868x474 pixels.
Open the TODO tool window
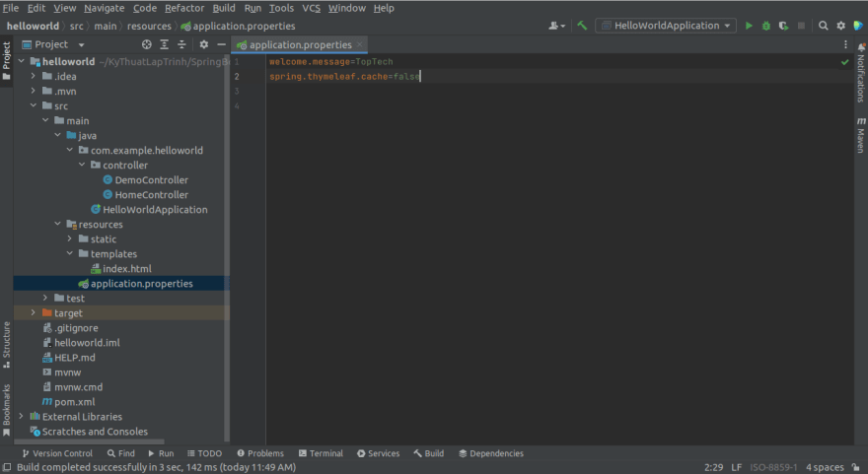pos(204,453)
